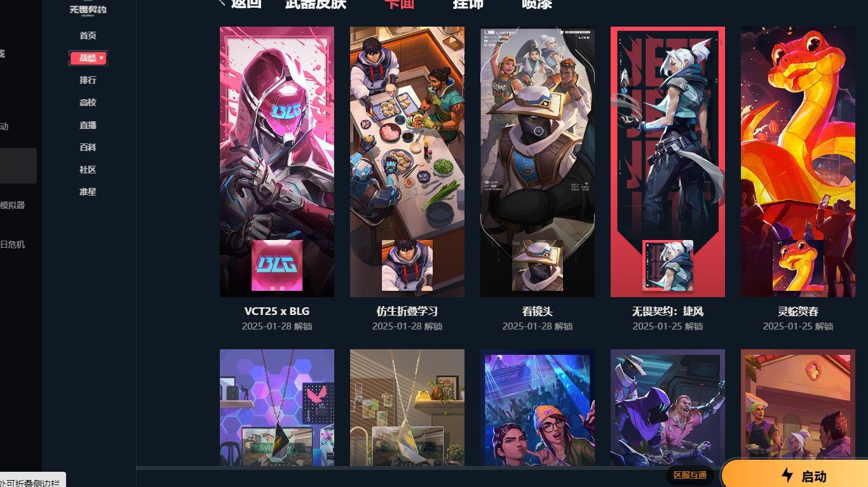Image resolution: width=868 pixels, height=487 pixels.
Task: Click the Cypher avatar icon on 看镜头 card
Action: [x=538, y=265]
